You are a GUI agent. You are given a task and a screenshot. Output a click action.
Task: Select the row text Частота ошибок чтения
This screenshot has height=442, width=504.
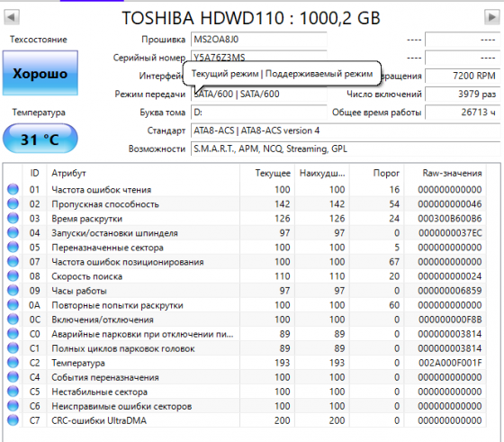[101, 190]
